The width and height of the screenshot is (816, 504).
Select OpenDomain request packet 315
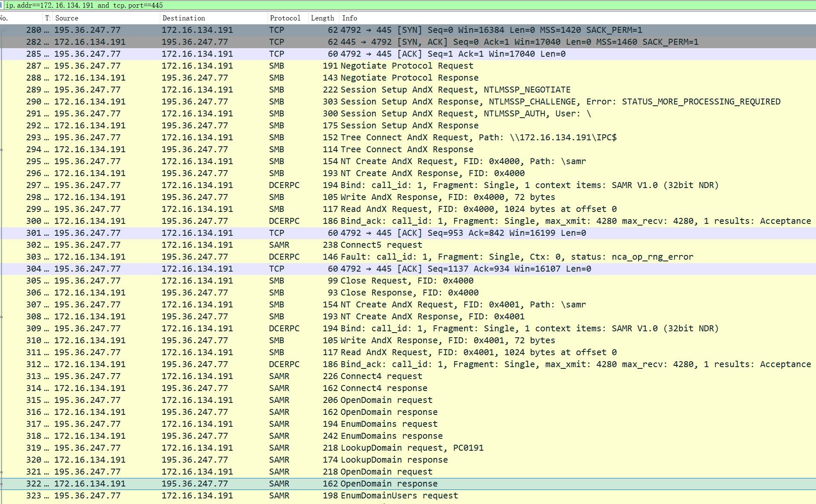pyautogui.click(x=408, y=400)
